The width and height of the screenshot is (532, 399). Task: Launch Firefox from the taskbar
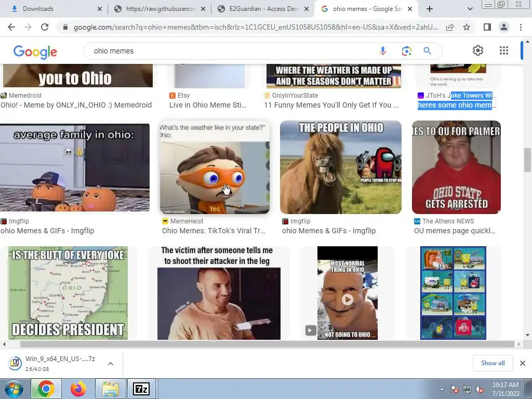78,389
